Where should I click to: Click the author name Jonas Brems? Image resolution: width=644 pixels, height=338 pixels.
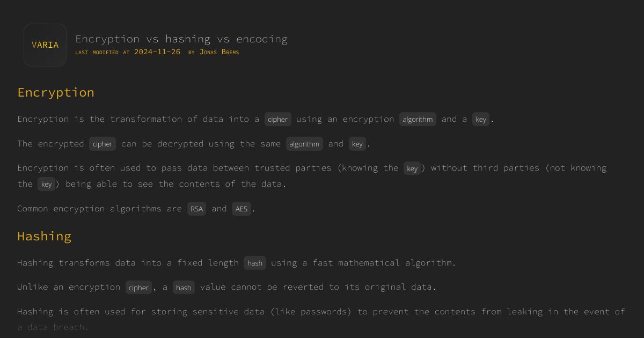(219, 52)
